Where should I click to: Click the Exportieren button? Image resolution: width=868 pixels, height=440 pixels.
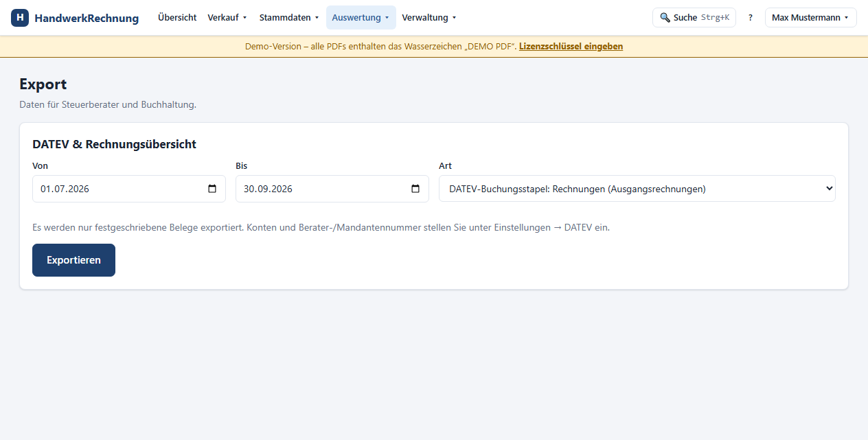coord(73,260)
